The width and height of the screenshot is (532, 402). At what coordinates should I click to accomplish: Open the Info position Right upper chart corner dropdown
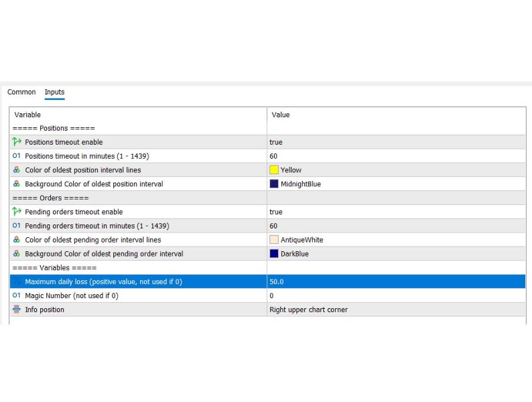click(x=396, y=310)
